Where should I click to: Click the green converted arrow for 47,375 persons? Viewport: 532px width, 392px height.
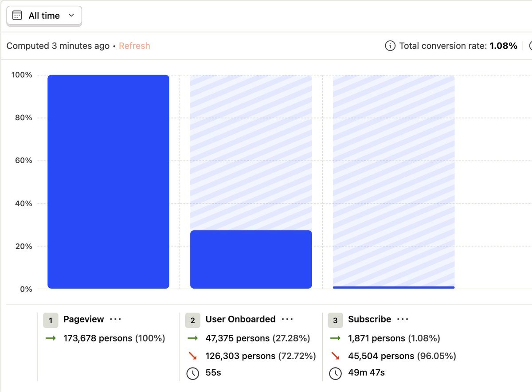click(192, 338)
